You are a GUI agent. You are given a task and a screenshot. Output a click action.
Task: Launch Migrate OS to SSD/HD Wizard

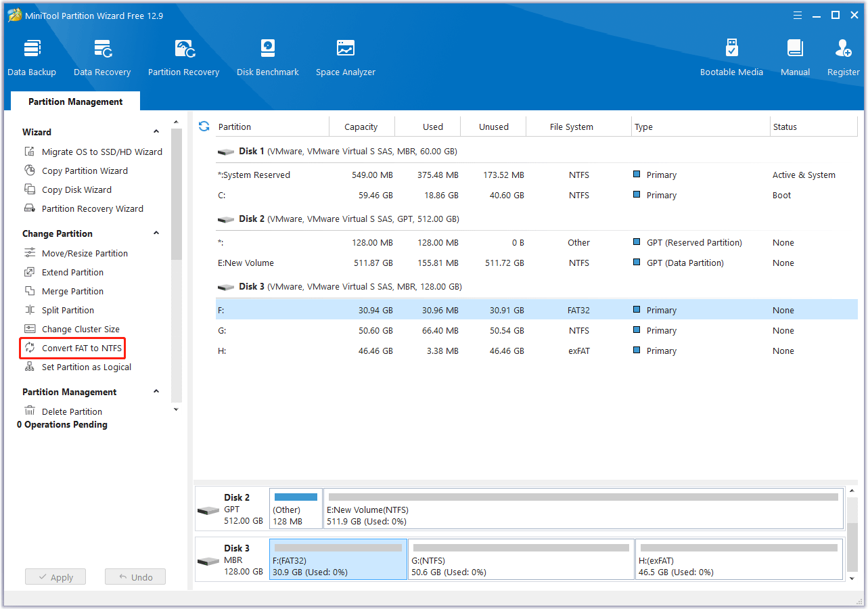tap(93, 152)
